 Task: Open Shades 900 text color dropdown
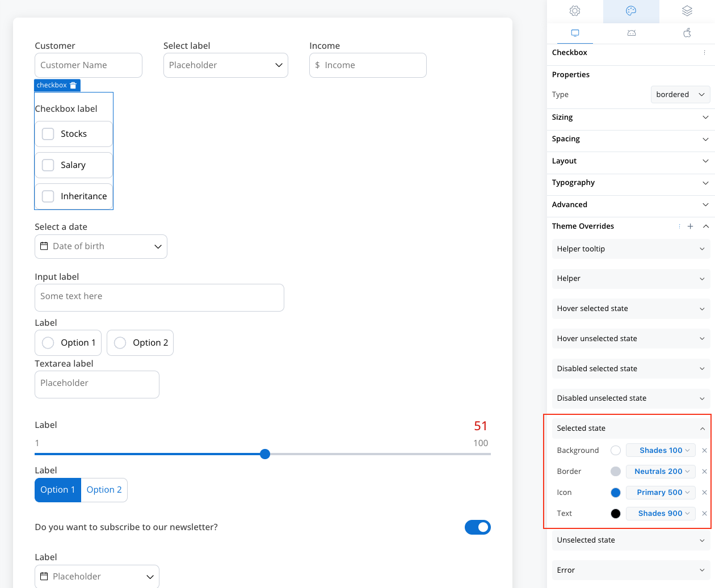[661, 513]
